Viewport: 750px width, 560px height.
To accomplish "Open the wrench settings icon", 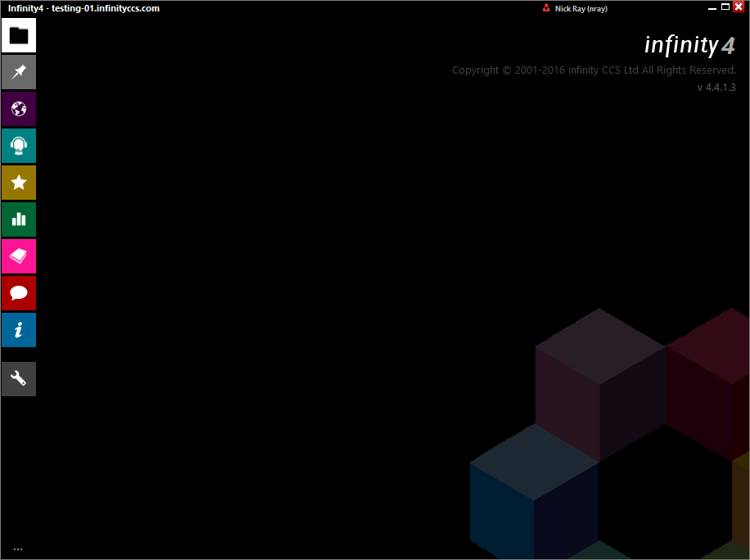I will coord(19,379).
